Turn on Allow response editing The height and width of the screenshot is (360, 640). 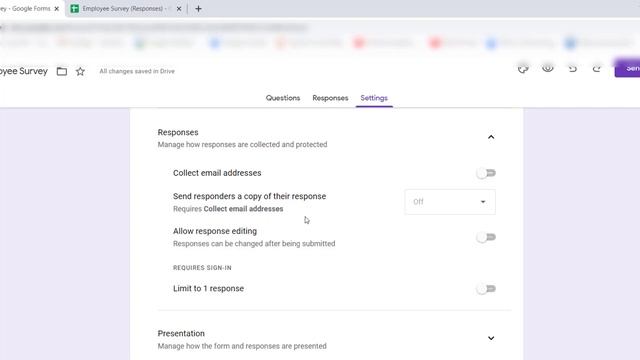click(486, 237)
